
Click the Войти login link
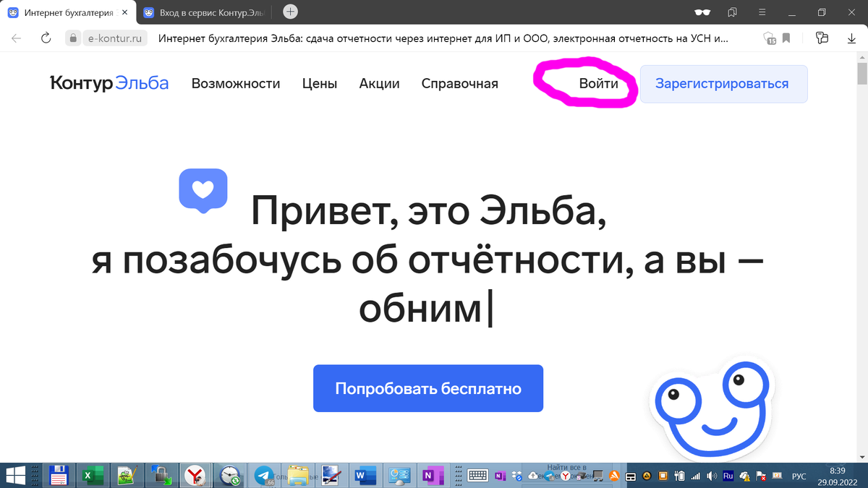click(x=599, y=83)
